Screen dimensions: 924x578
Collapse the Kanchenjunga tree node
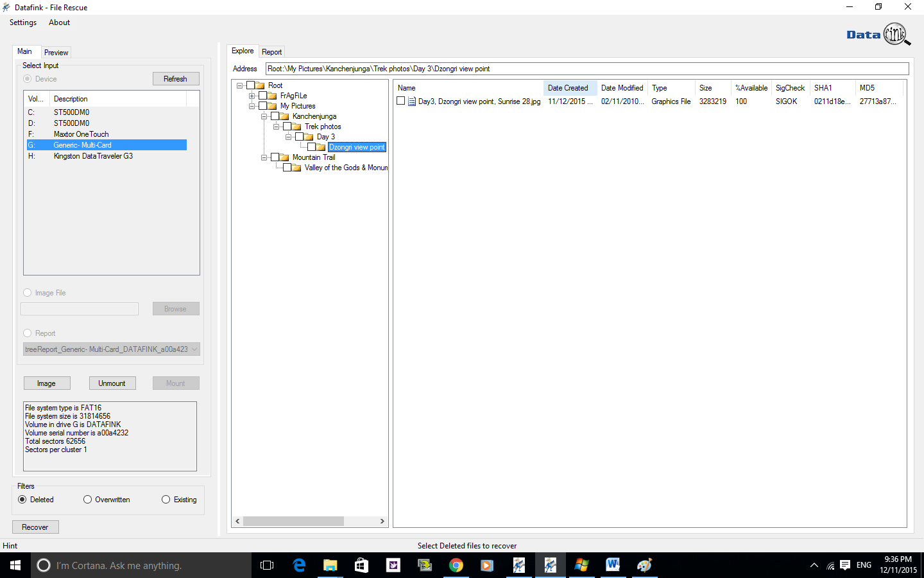point(264,116)
